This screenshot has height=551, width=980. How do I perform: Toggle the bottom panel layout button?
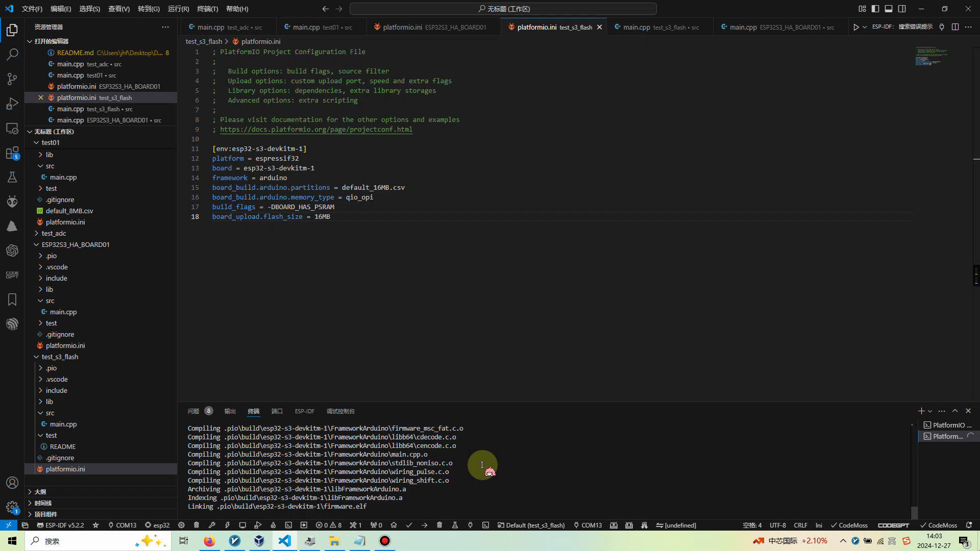coord(889,9)
